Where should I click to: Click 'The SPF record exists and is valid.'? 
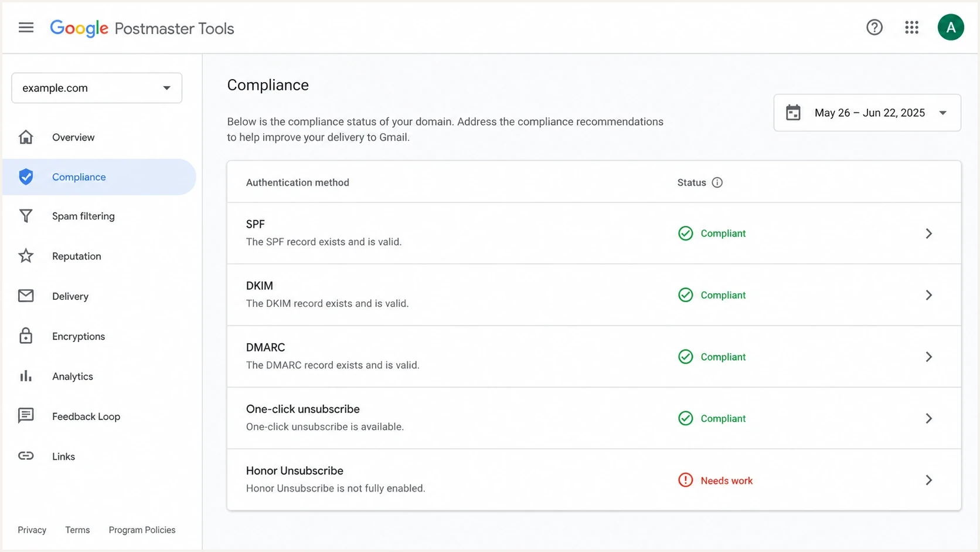pyautogui.click(x=324, y=242)
